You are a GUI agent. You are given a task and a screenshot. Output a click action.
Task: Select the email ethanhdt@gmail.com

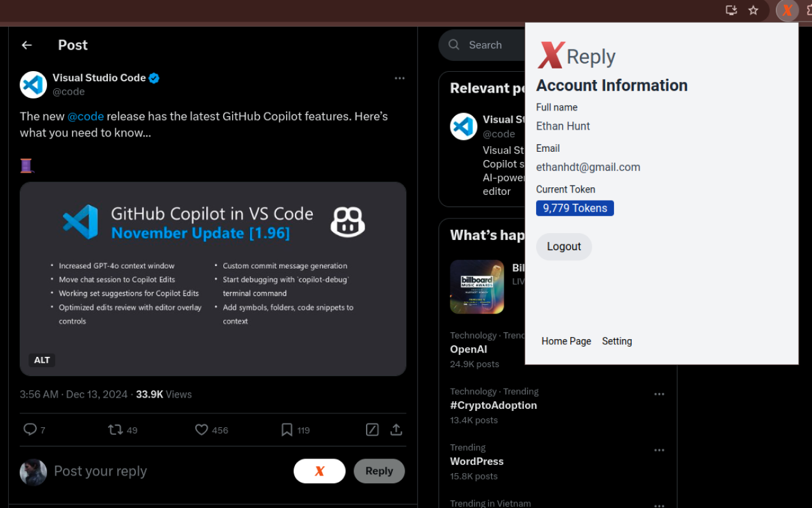[x=588, y=167]
